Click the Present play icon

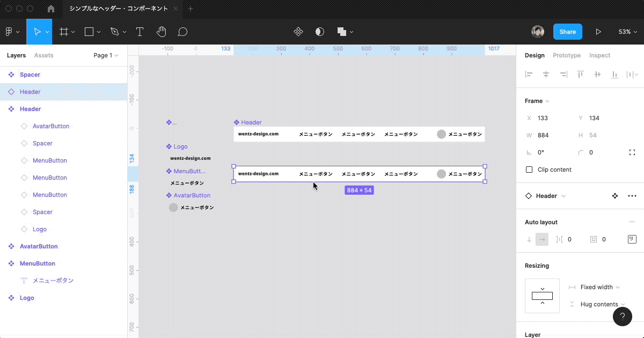coord(598,32)
